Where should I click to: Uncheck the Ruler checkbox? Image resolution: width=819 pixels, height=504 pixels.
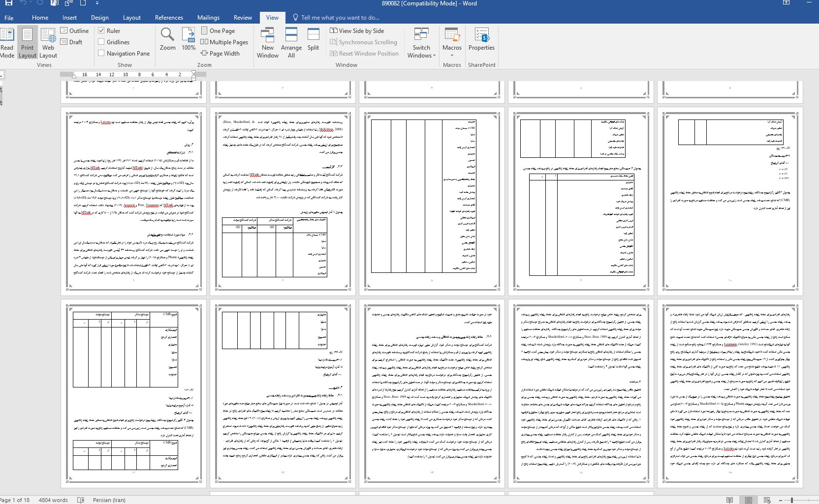tap(101, 30)
